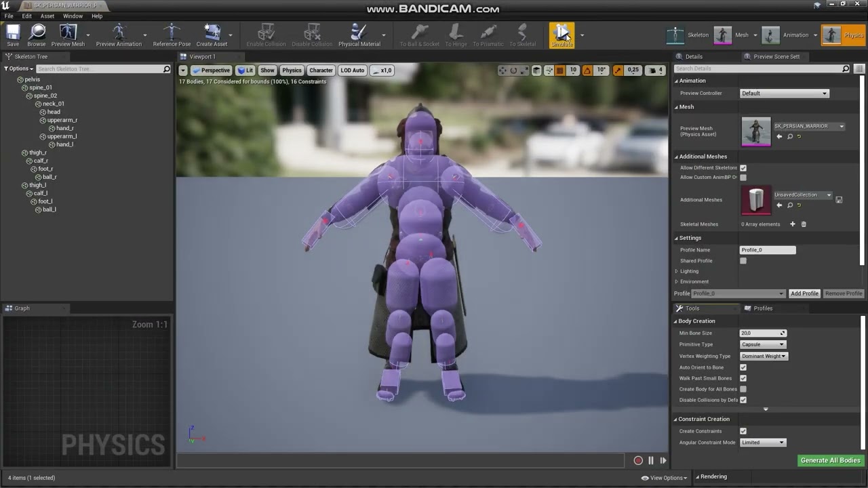This screenshot has width=868, height=488.
Task: Click the Lit view mode button
Action: [x=245, y=70]
